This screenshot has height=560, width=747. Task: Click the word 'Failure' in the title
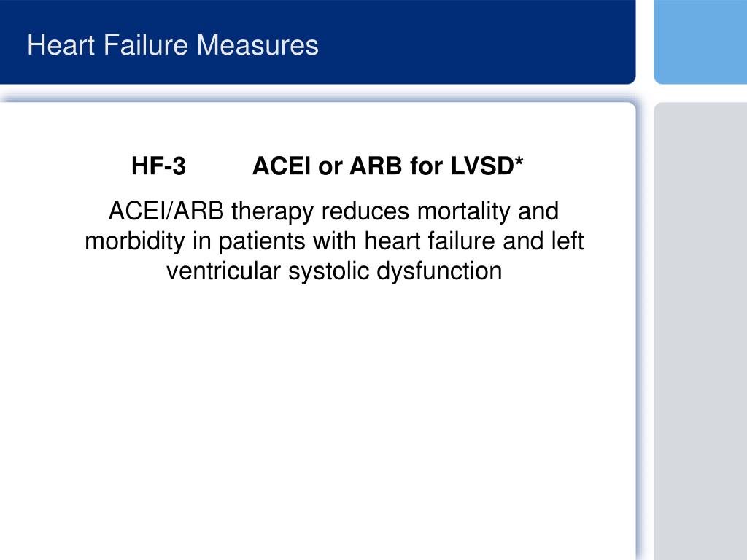coord(145,45)
